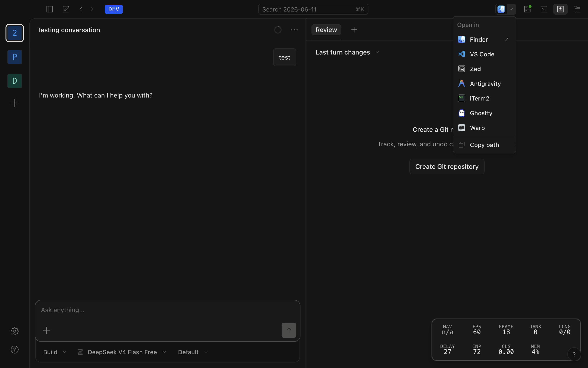Open help question mark in sidebar
Viewport: 588px width, 368px height.
[14, 350]
